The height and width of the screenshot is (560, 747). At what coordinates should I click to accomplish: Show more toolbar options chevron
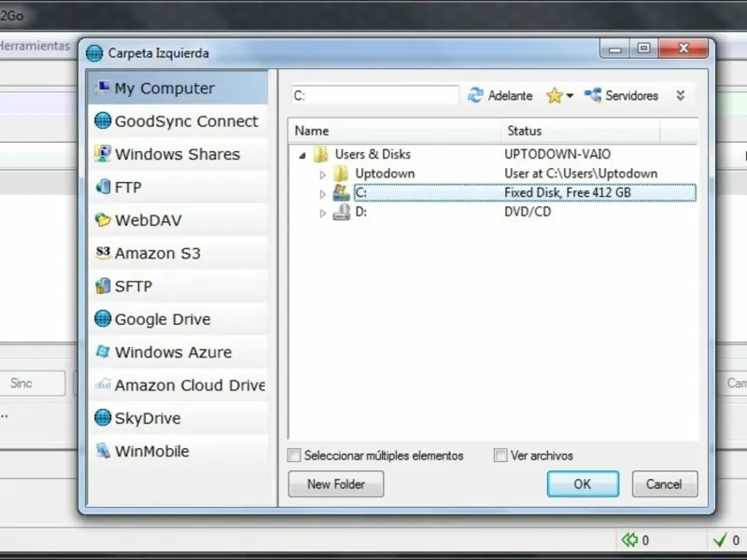tap(681, 96)
